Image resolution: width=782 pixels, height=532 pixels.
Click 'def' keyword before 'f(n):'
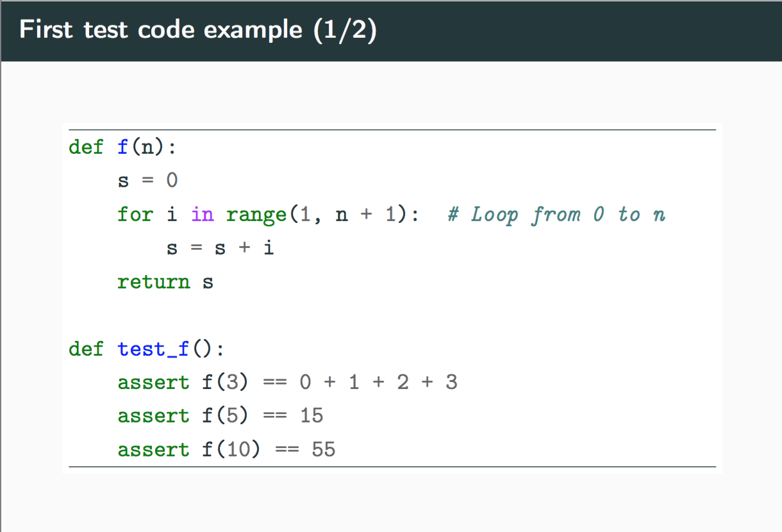(86, 147)
